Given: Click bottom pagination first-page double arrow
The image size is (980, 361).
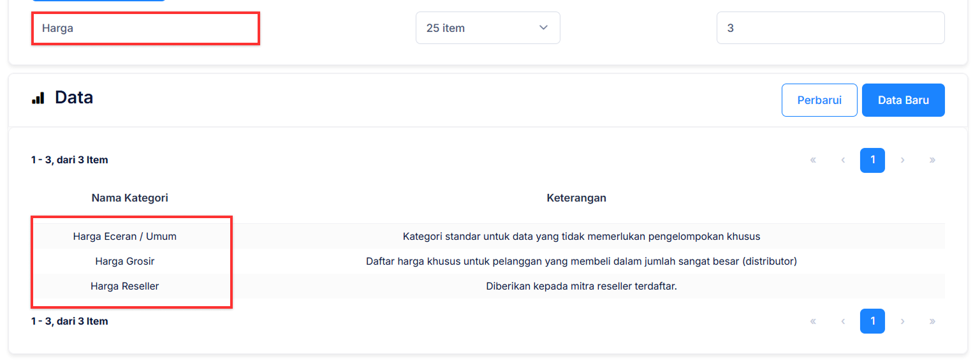Looking at the screenshot, I should pyautogui.click(x=813, y=321).
